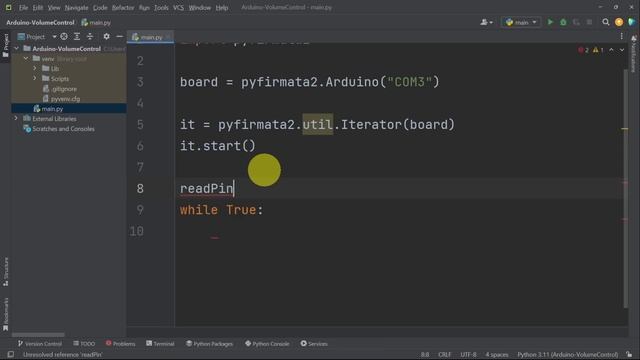Open the File menu
The height and width of the screenshot is (360, 640).
(x=23, y=7)
